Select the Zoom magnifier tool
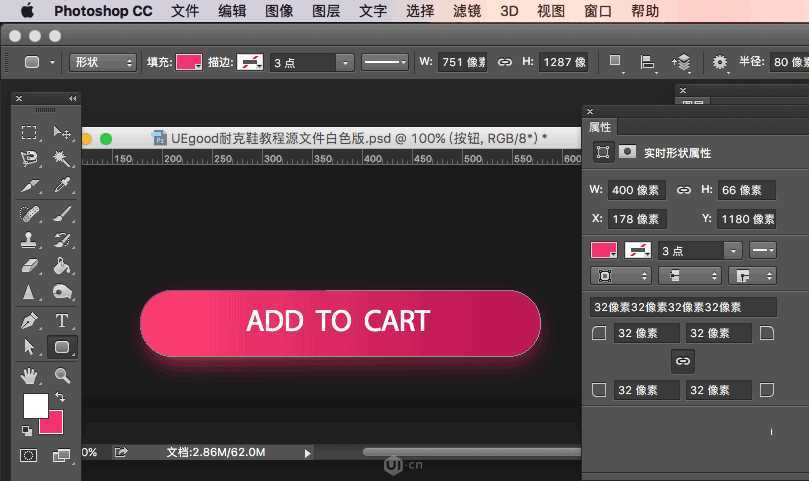809x481 pixels. (x=62, y=376)
